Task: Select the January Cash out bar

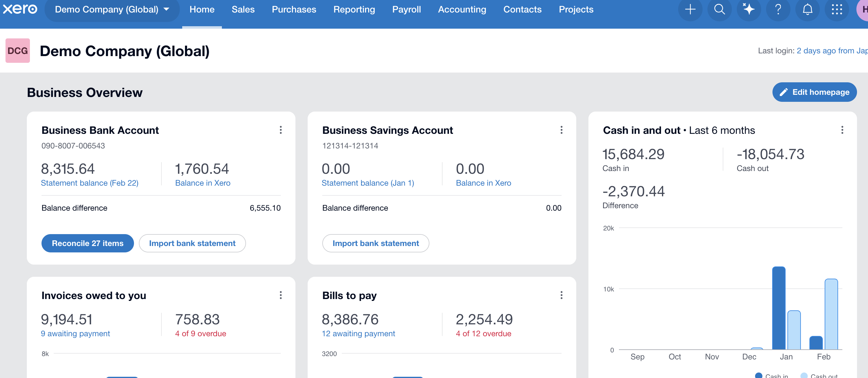Action: (794, 330)
